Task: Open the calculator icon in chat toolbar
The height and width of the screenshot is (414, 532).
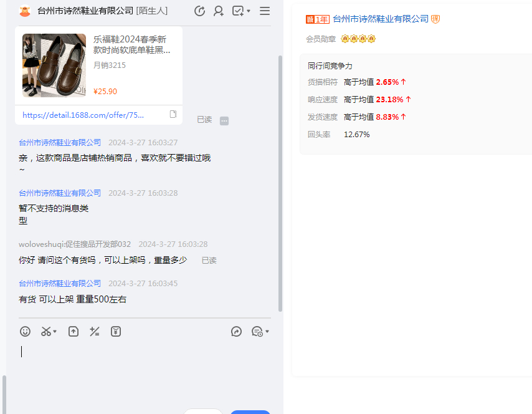Action: [x=95, y=332]
